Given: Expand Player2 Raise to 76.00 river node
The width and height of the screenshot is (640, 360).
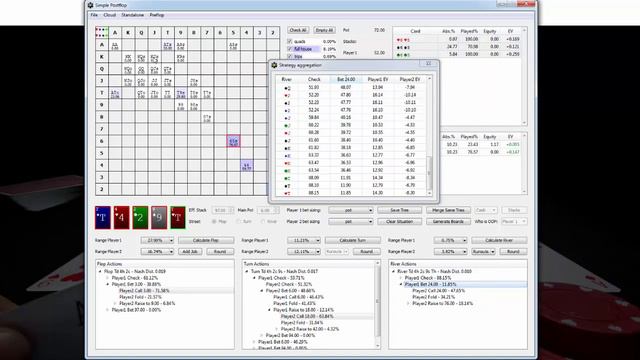Looking at the screenshot, I should pyautogui.click(x=408, y=304).
